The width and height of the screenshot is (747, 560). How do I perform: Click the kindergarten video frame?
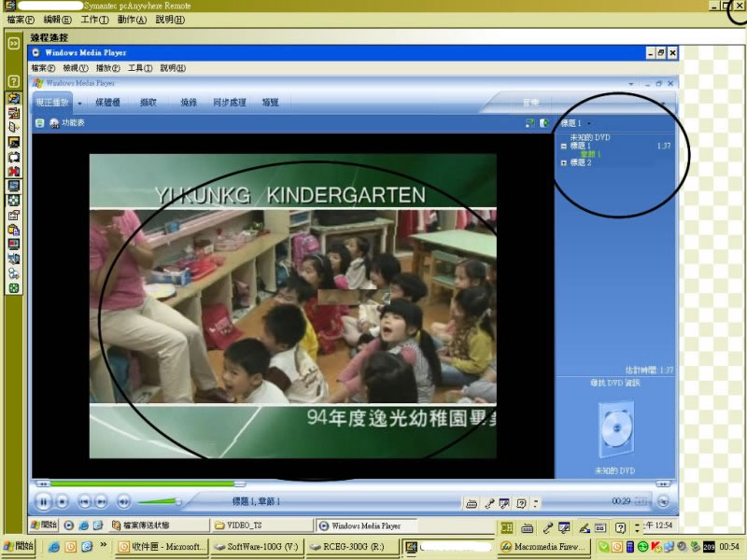click(293, 306)
